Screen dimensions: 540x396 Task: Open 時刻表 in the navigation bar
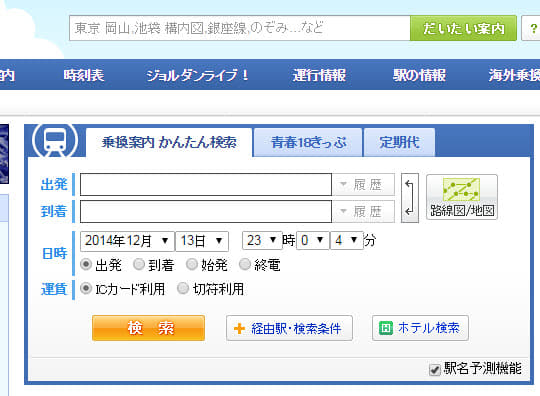point(84,75)
